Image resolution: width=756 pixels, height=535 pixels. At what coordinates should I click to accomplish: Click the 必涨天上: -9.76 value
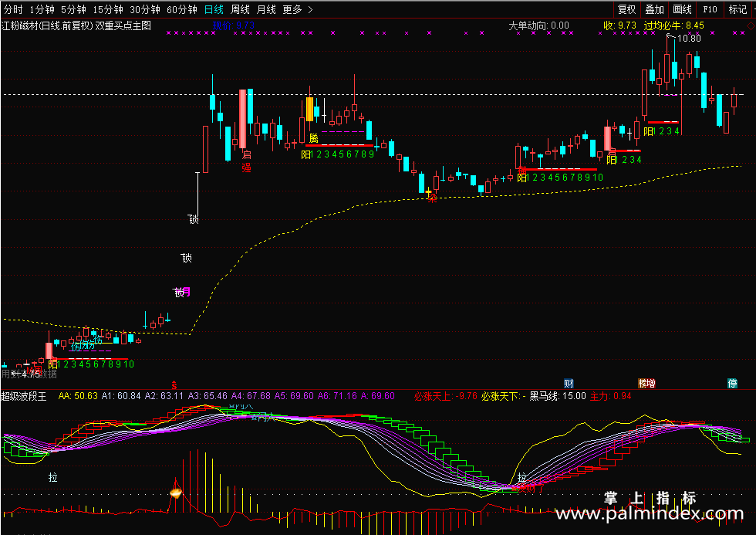[x=446, y=396]
